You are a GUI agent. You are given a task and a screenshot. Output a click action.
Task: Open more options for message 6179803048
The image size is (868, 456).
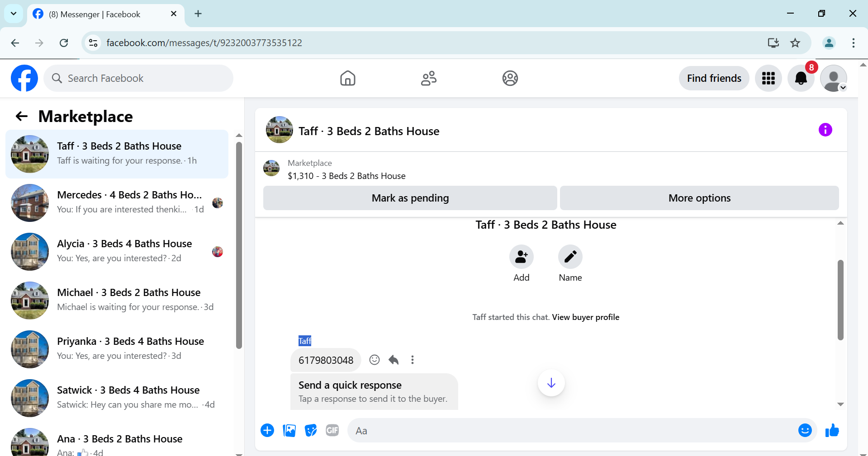(x=412, y=360)
